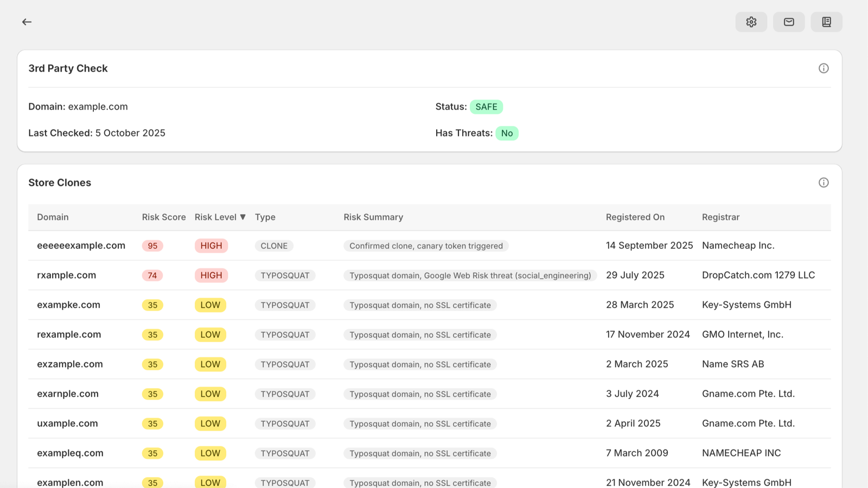Click the Risk Score column header
Screen dimensions: 868x488
click(164, 217)
